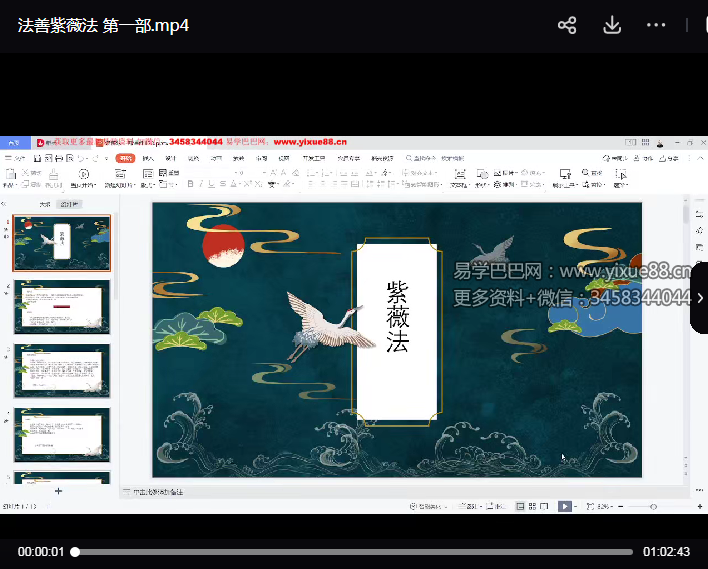This screenshot has width=708, height=569.
Task: Click the Select cursor icon at ribbon right end
Action: [621, 174]
